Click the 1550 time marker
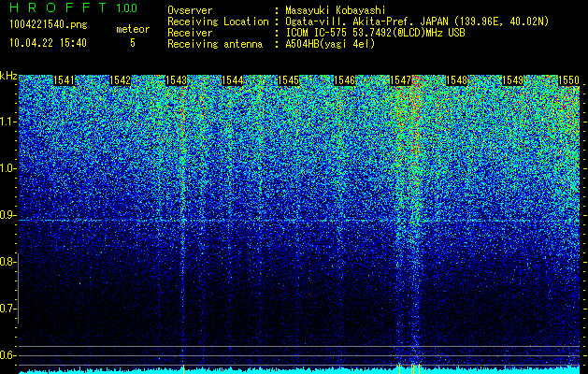 568,80
